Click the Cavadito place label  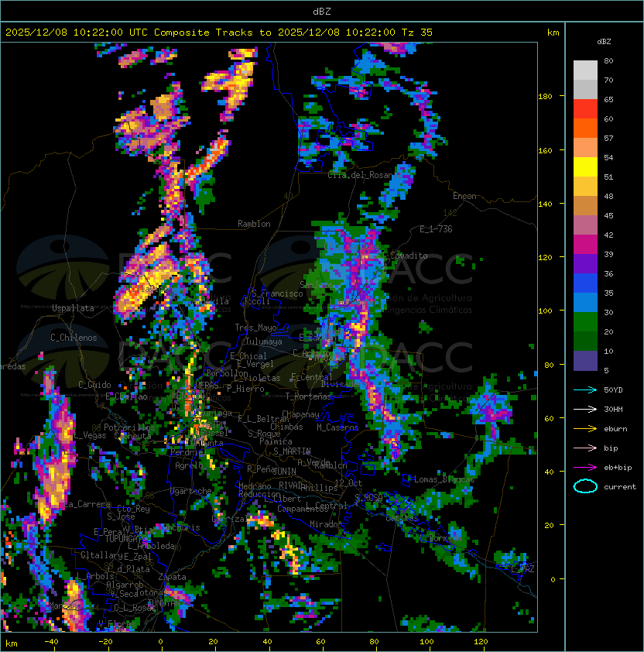[408, 256]
